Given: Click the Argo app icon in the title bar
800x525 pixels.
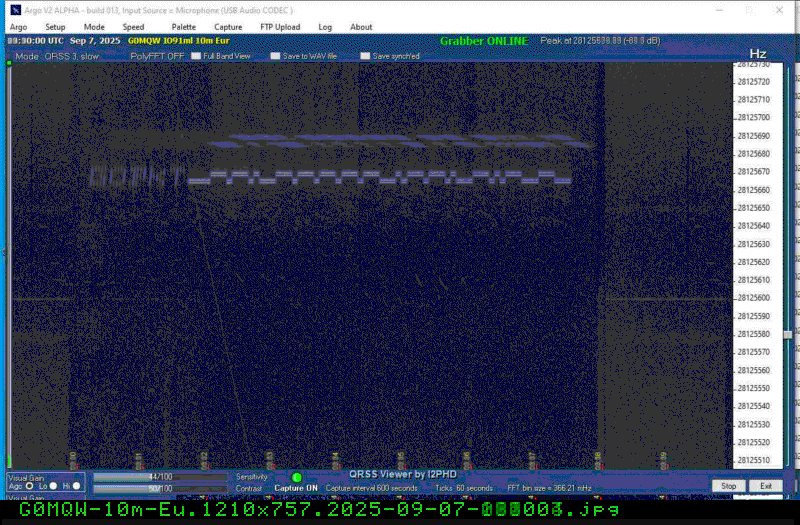Looking at the screenshot, I should [16, 10].
